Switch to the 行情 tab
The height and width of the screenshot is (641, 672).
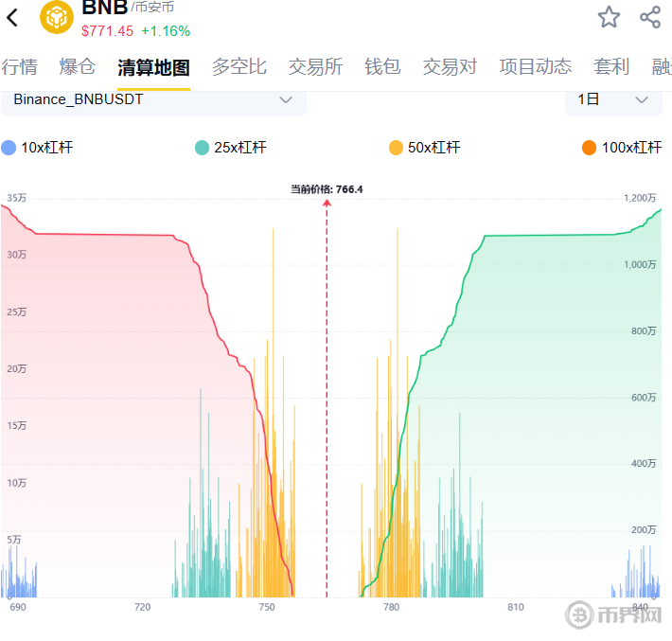pos(19,67)
